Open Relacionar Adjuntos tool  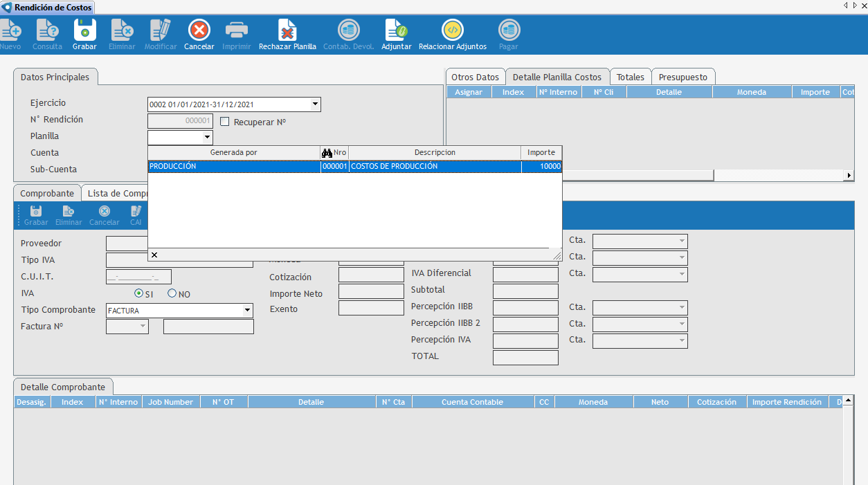coord(452,30)
